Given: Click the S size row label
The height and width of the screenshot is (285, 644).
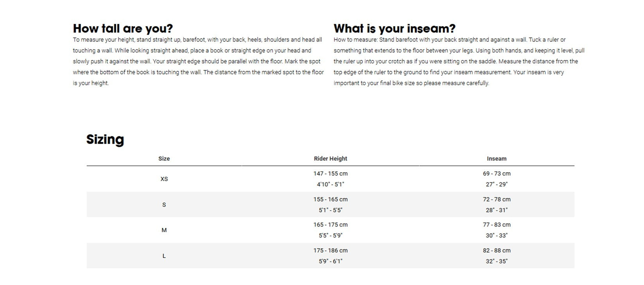Looking at the screenshot, I should 164,205.
